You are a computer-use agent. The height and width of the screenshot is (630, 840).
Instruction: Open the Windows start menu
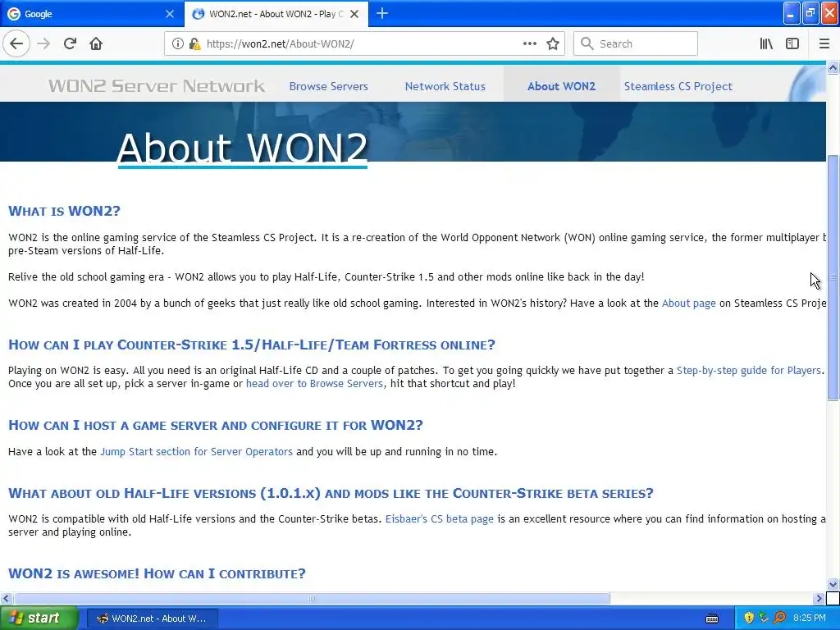39,619
